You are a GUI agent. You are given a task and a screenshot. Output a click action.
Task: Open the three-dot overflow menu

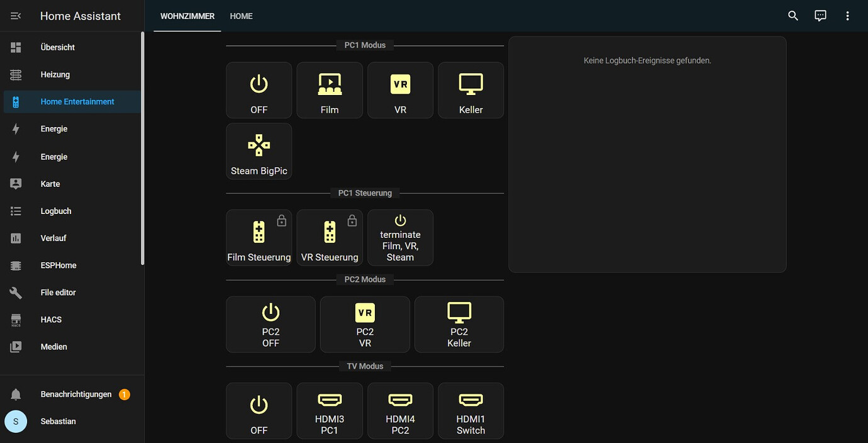(x=847, y=15)
